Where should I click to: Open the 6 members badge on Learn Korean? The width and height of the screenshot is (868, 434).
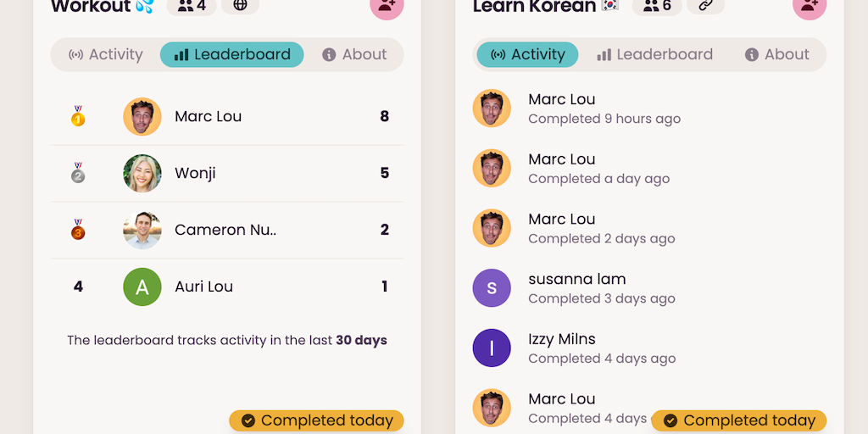(657, 6)
